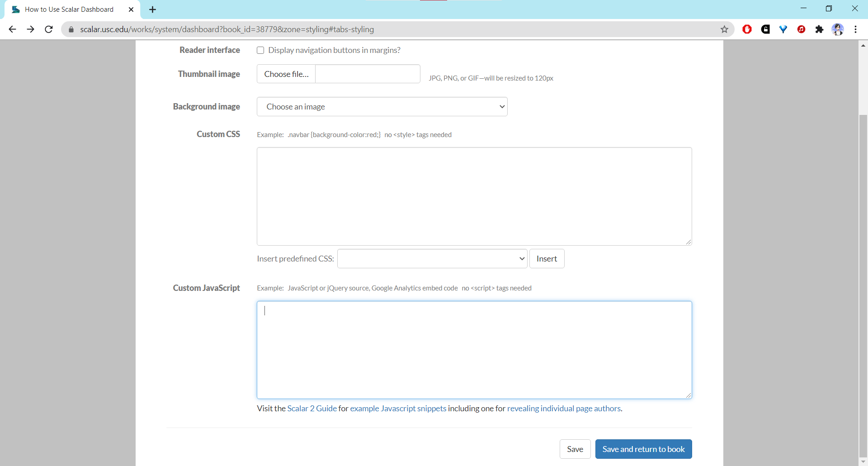868x466 pixels.
Task: Select the How to Use Scalar Dashboard tab
Action: [x=69, y=10]
